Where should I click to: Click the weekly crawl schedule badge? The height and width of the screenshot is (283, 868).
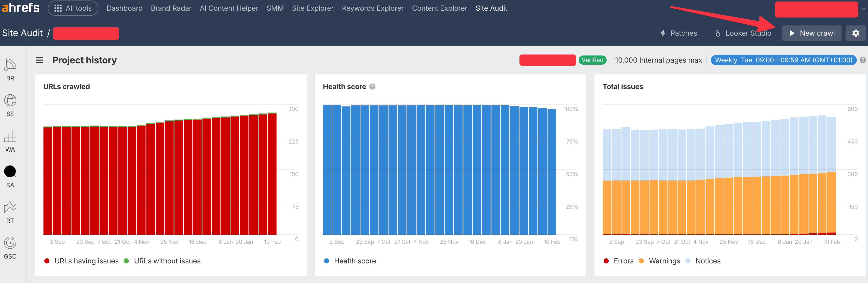783,60
